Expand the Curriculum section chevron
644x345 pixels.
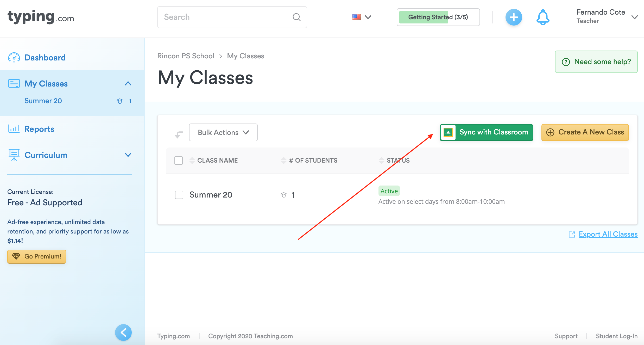pyautogui.click(x=128, y=155)
